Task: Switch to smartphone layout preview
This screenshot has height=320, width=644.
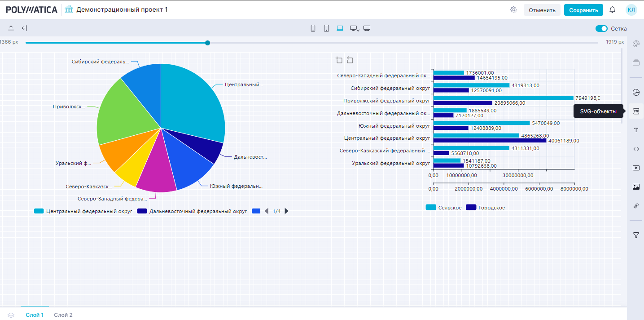Action: pyautogui.click(x=313, y=28)
